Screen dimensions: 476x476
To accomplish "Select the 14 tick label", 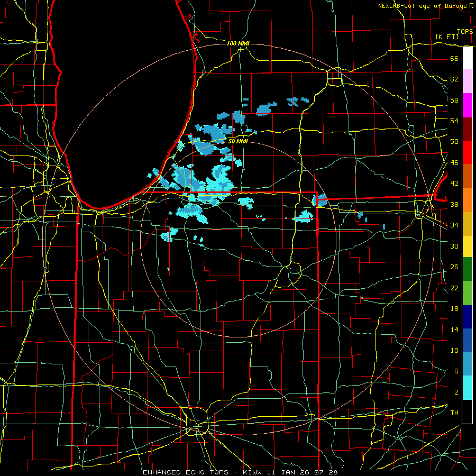I will click(454, 329).
